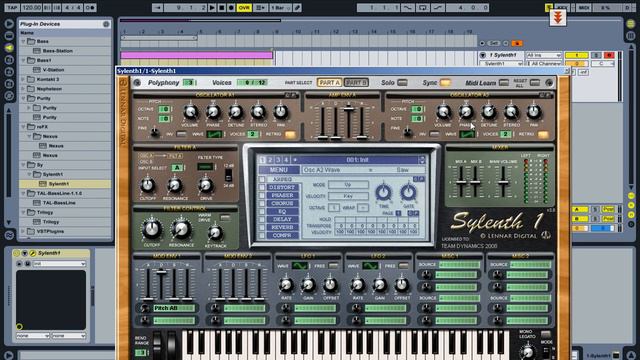Click the arpeggiator Time knob

pyautogui.click(x=383, y=192)
